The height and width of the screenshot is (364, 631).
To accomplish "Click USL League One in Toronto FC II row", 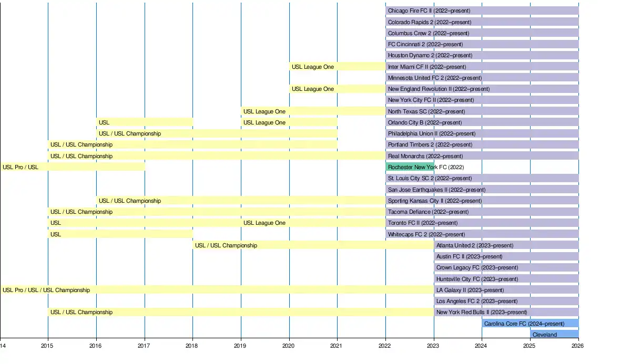I will pyautogui.click(x=264, y=223).
